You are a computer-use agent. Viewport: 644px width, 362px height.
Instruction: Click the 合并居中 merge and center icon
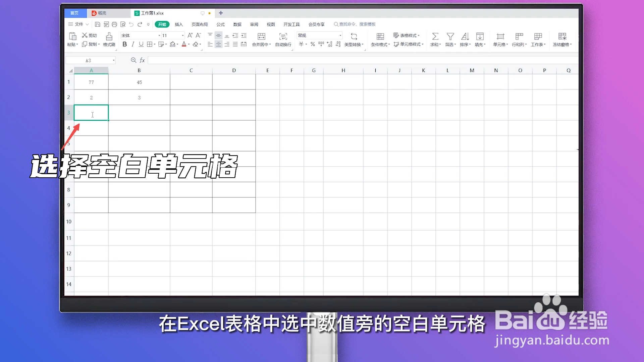click(261, 40)
